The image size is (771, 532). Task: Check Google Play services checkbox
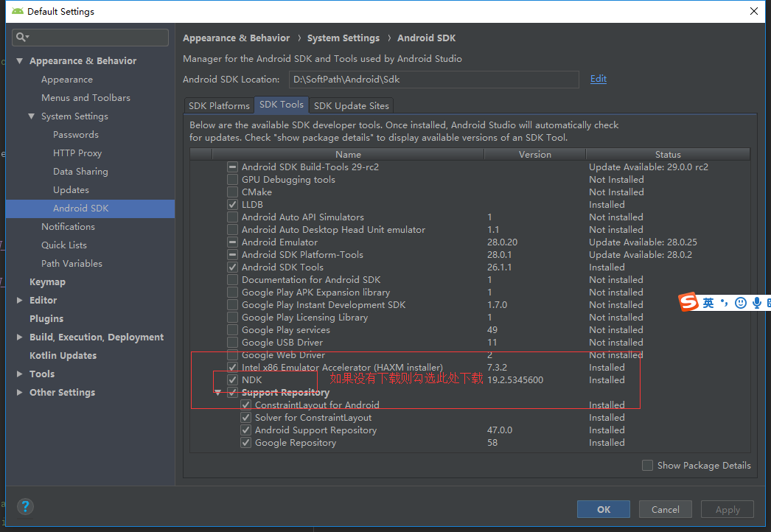(x=233, y=330)
